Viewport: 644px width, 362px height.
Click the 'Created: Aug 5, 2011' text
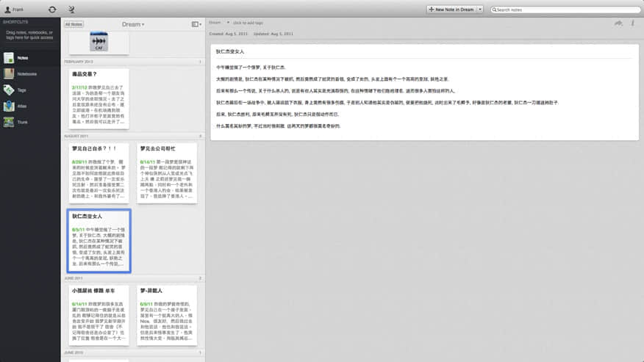229,34
